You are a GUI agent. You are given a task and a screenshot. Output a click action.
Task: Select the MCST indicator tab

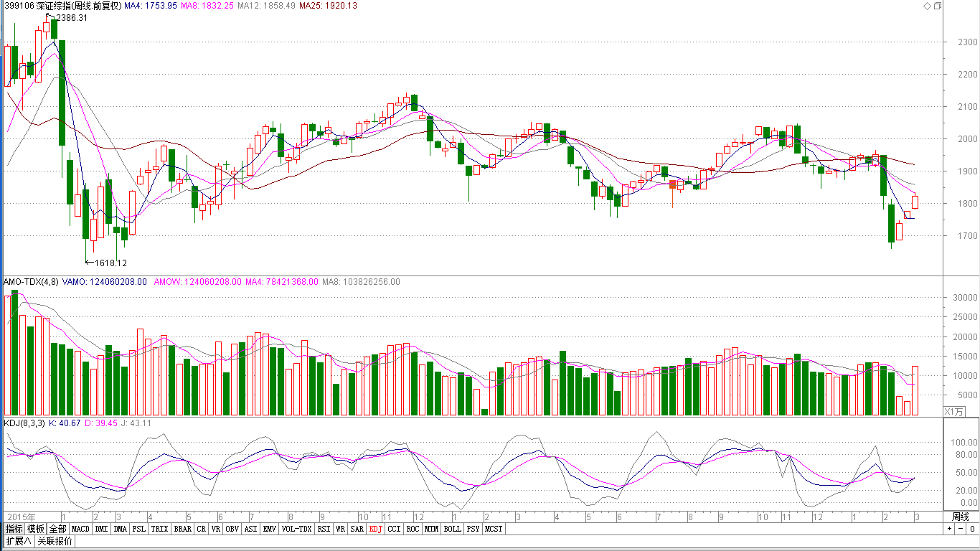pyautogui.click(x=494, y=529)
